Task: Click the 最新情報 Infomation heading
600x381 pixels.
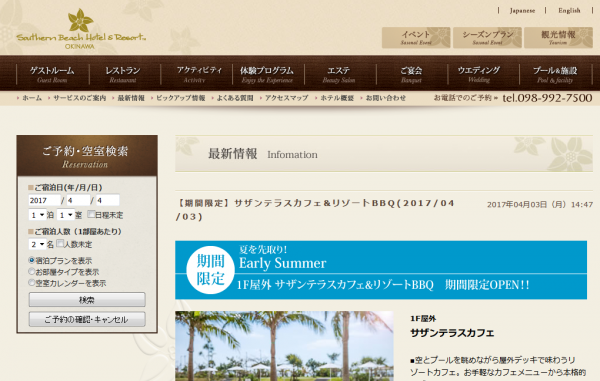Action: pyautogui.click(x=263, y=154)
